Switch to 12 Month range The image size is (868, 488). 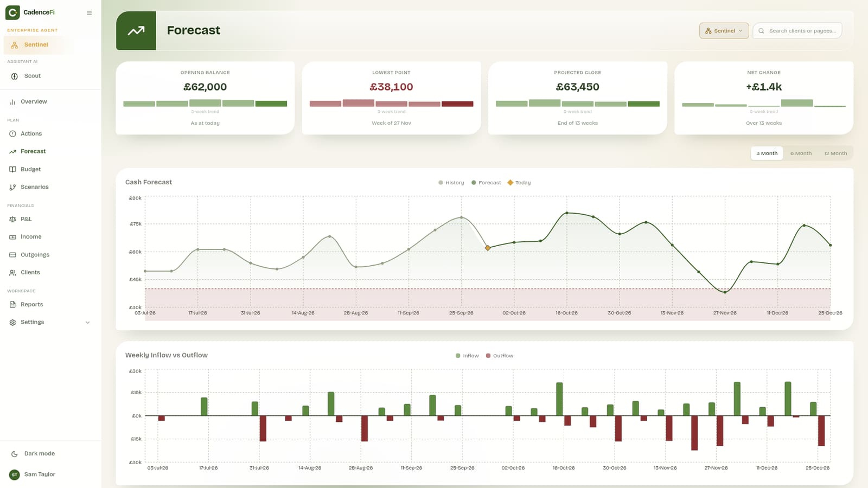point(835,153)
